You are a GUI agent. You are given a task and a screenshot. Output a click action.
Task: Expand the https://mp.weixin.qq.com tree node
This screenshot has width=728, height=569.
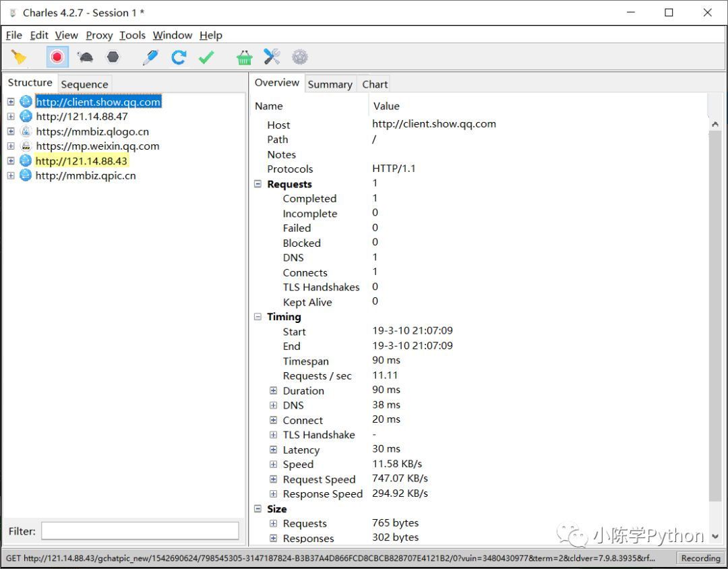(x=11, y=146)
